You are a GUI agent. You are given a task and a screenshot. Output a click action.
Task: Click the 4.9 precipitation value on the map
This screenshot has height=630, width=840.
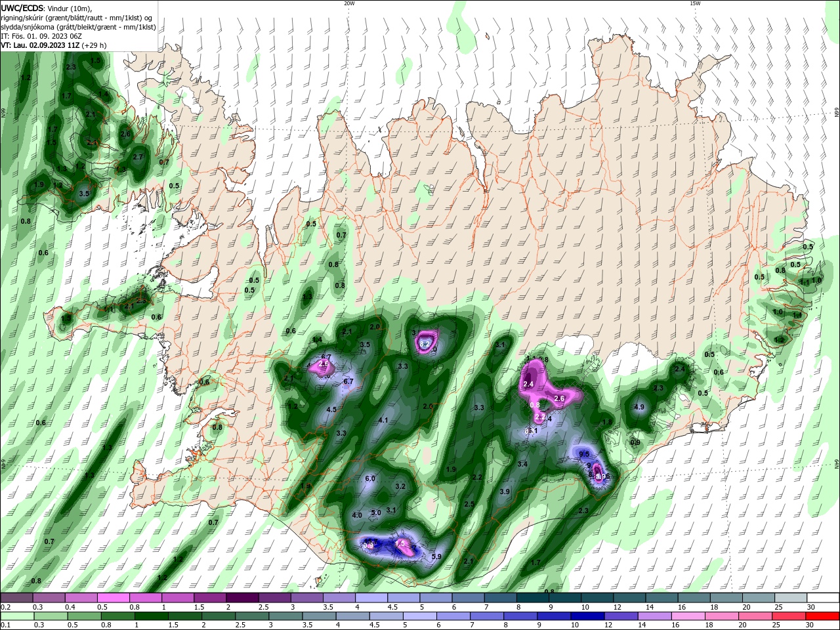[x=639, y=407]
